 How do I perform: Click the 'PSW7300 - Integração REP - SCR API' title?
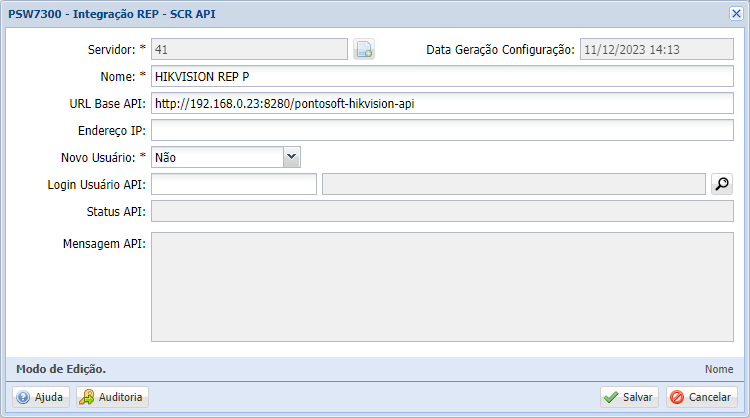[112, 14]
